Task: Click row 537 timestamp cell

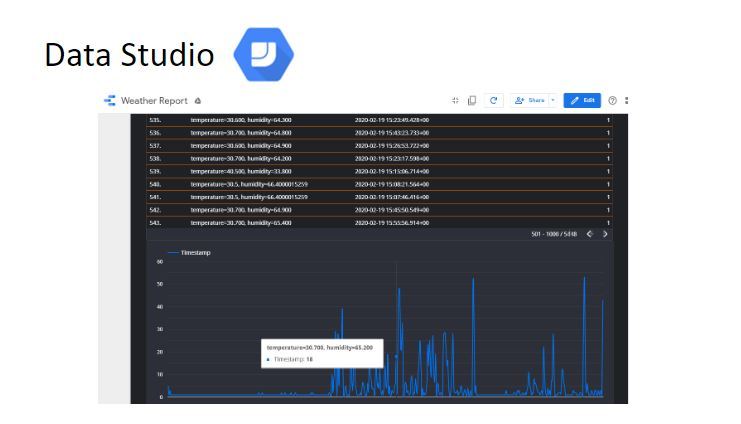Action: click(x=392, y=146)
